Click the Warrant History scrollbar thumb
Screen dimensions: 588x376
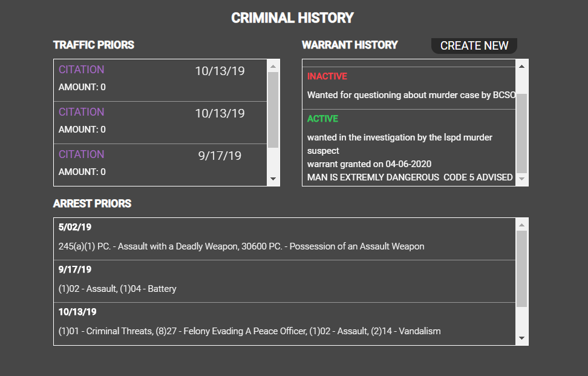tap(521, 133)
